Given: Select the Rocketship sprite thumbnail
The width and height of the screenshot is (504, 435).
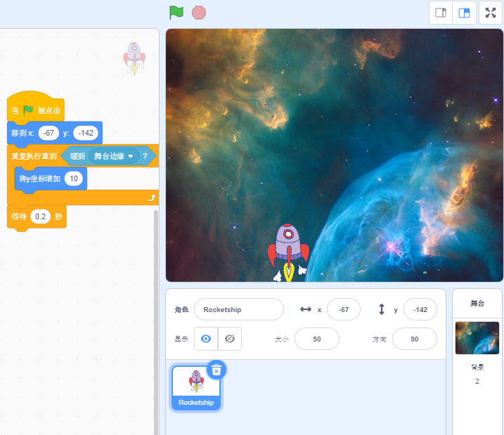Looking at the screenshot, I should pyautogui.click(x=196, y=388).
